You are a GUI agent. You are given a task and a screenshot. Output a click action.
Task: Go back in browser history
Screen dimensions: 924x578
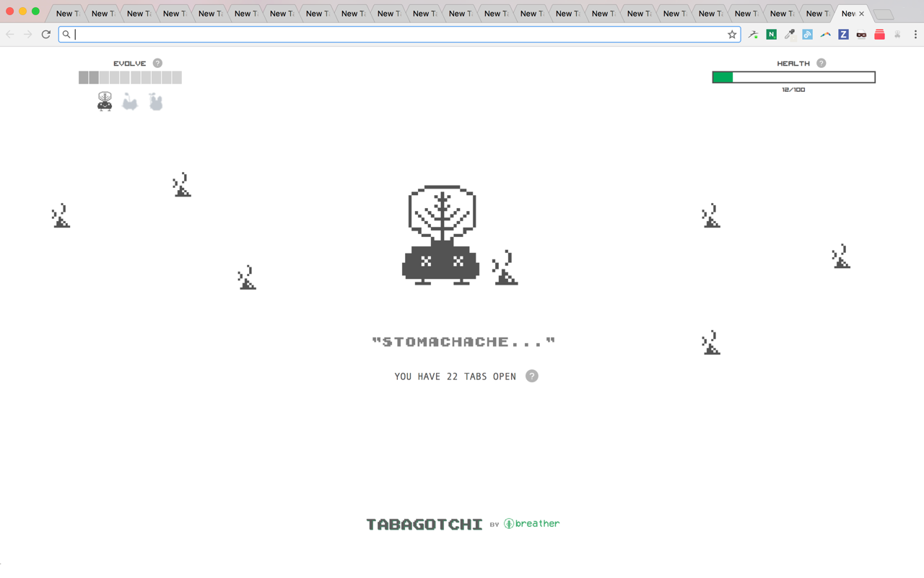pyautogui.click(x=10, y=34)
